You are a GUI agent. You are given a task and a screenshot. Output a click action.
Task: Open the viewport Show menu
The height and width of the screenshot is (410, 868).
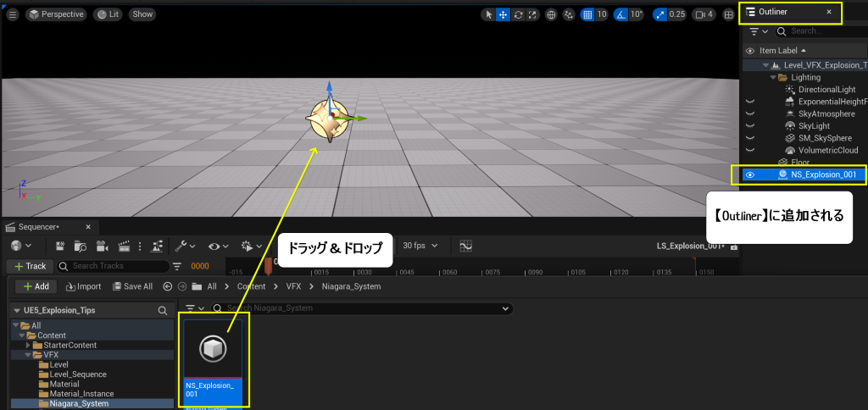point(142,14)
